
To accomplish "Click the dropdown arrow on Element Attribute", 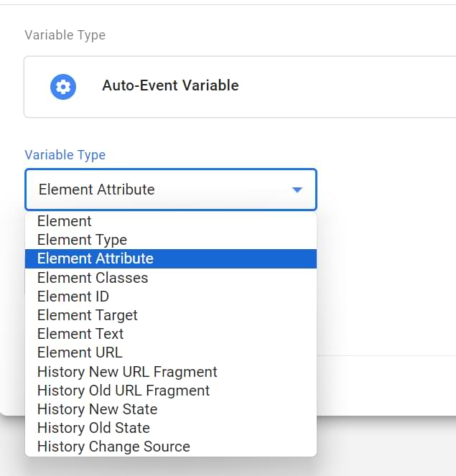I will coord(297,190).
